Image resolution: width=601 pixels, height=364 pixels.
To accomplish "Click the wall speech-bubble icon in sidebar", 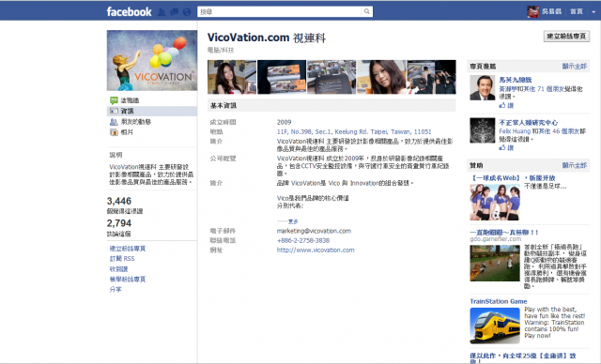I will (x=114, y=100).
